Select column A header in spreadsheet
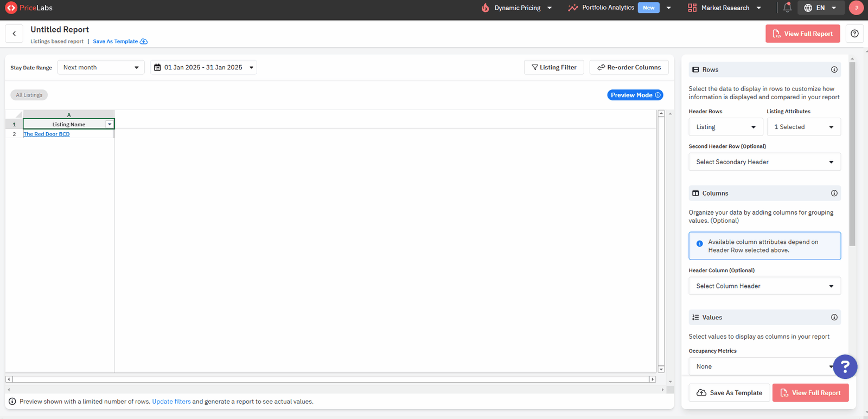The image size is (868, 419). click(x=69, y=114)
